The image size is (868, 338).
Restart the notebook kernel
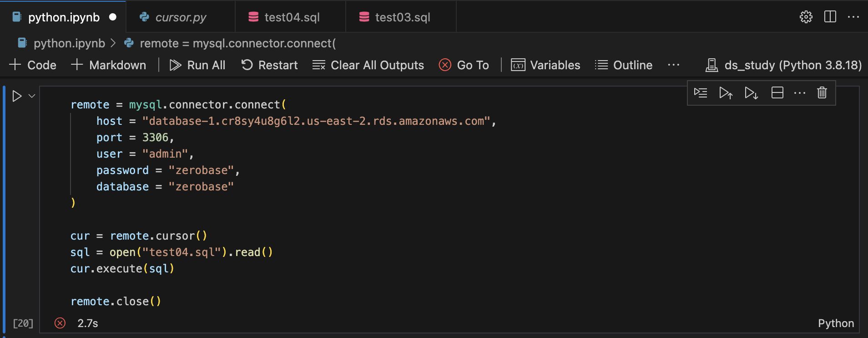pyautogui.click(x=269, y=65)
